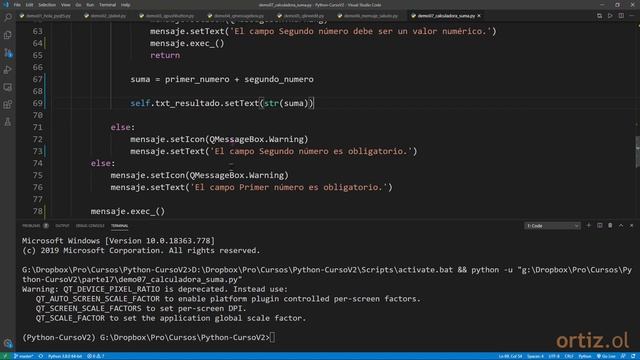Image resolution: width=640 pixels, height=360 pixels.
Task: Switch to the Debug Console tab
Action: (x=90, y=226)
